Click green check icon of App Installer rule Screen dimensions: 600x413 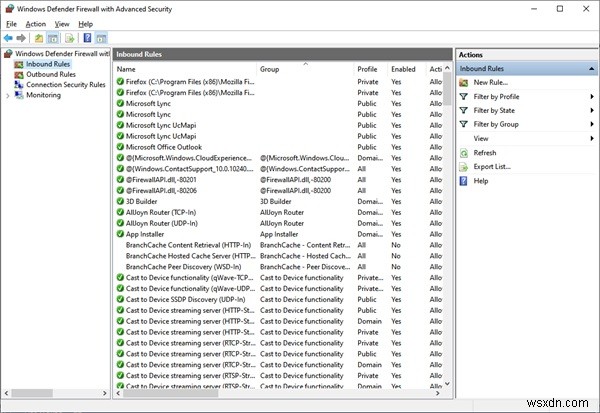120,233
